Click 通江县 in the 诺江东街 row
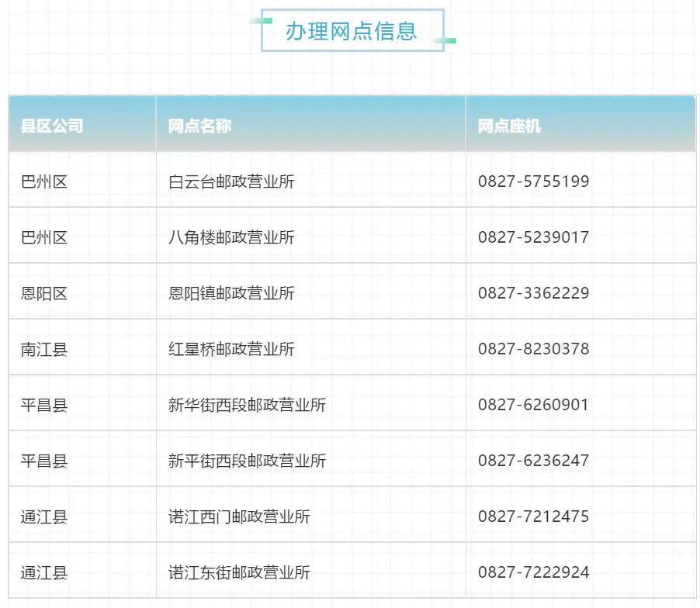 tap(44, 572)
